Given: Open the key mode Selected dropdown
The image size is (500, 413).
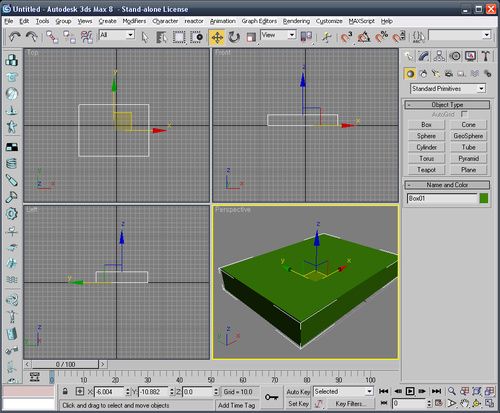Looking at the screenshot, I should pos(343,391).
